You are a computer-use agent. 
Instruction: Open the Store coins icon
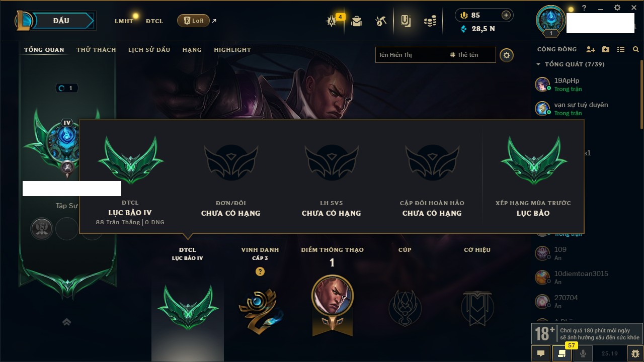coord(430,21)
